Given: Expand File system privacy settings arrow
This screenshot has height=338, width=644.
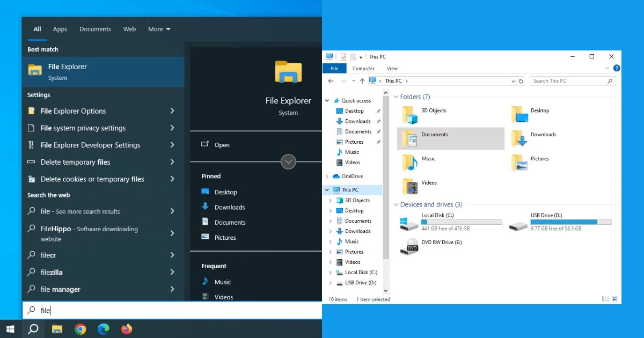Looking at the screenshot, I should tap(172, 128).
